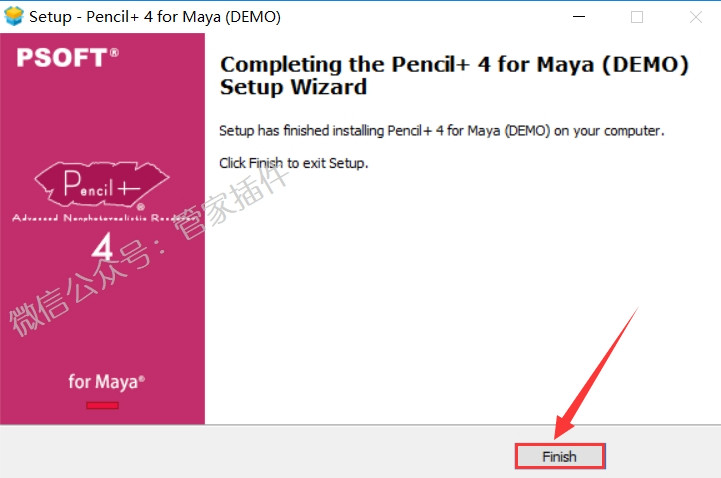Minimize the Setup wizard window
721x478 pixels.
579,17
